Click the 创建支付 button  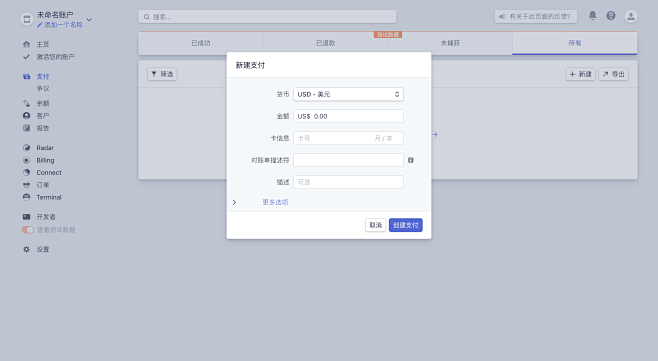click(x=406, y=225)
